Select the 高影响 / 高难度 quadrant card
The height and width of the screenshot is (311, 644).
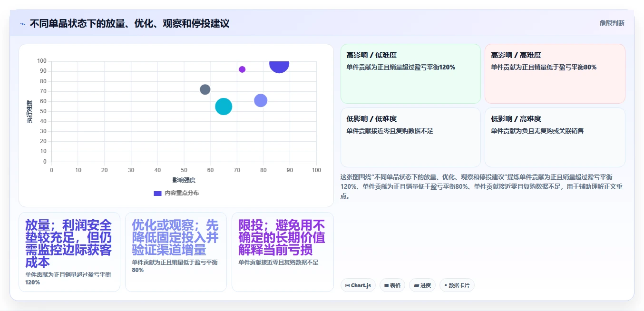[555, 74]
